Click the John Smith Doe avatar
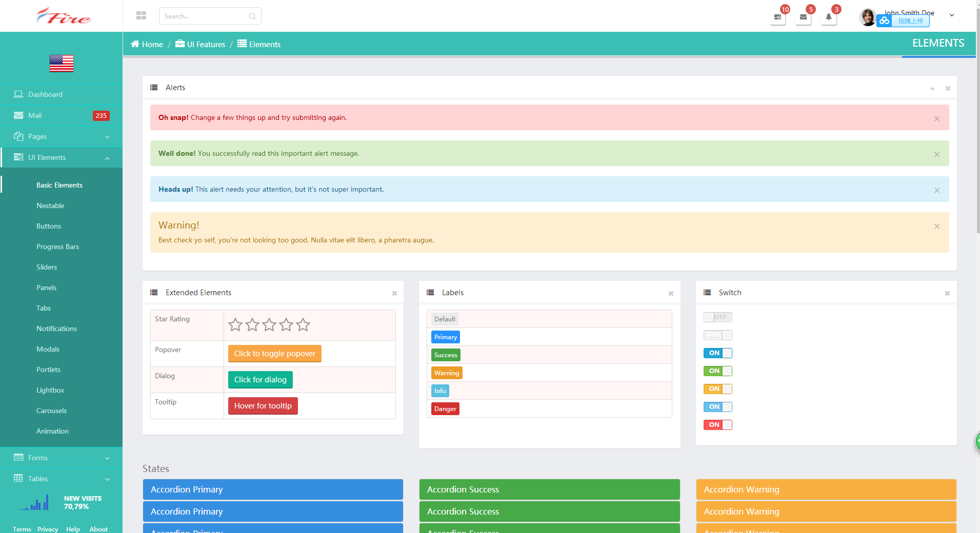Image resolution: width=980 pixels, height=533 pixels. coord(867,17)
